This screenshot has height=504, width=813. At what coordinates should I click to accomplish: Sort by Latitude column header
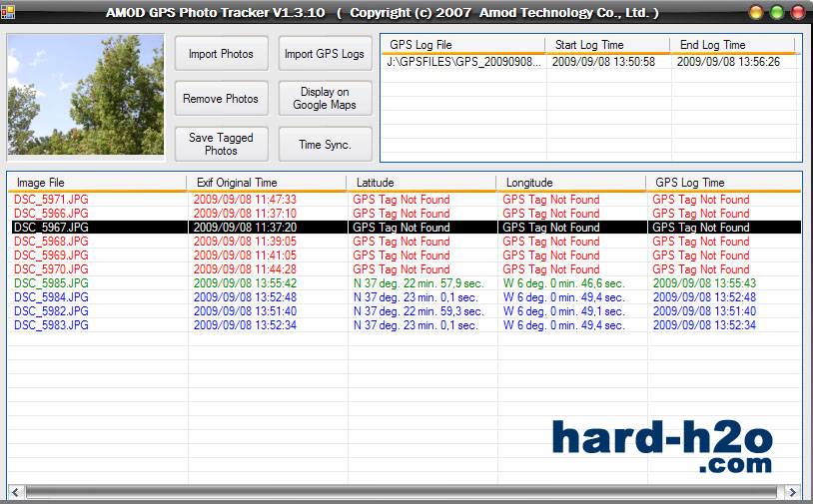(x=421, y=183)
